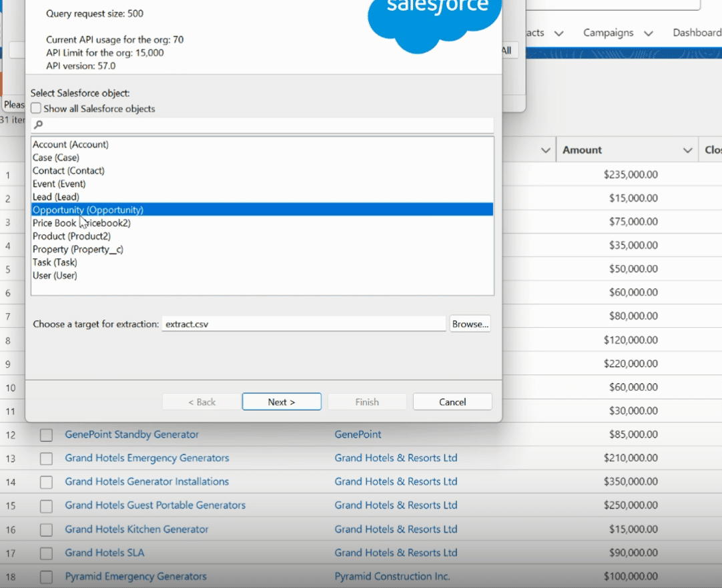The image size is (722, 588).
Task: Open GenePoint Standby Generator opportunity link
Action: click(x=131, y=434)
